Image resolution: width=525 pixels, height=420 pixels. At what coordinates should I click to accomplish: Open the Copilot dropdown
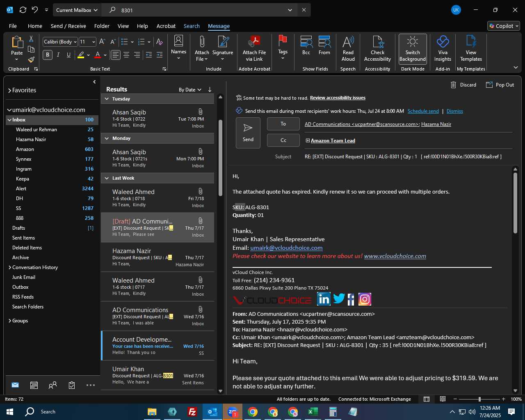(504, 26)
